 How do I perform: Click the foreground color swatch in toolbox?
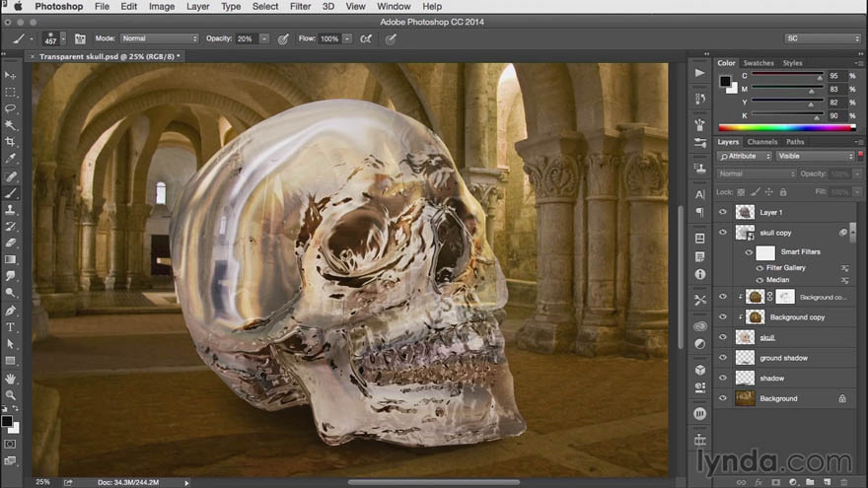7,422
